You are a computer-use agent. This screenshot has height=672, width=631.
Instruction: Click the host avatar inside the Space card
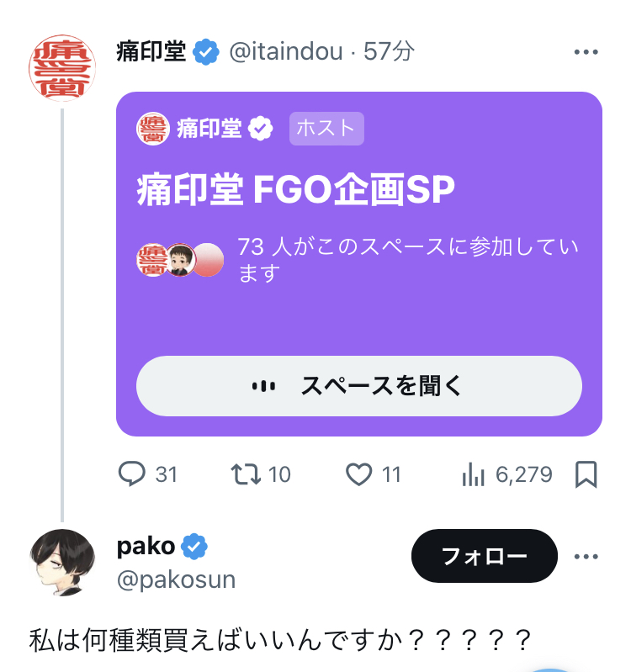tap(153, 128)
